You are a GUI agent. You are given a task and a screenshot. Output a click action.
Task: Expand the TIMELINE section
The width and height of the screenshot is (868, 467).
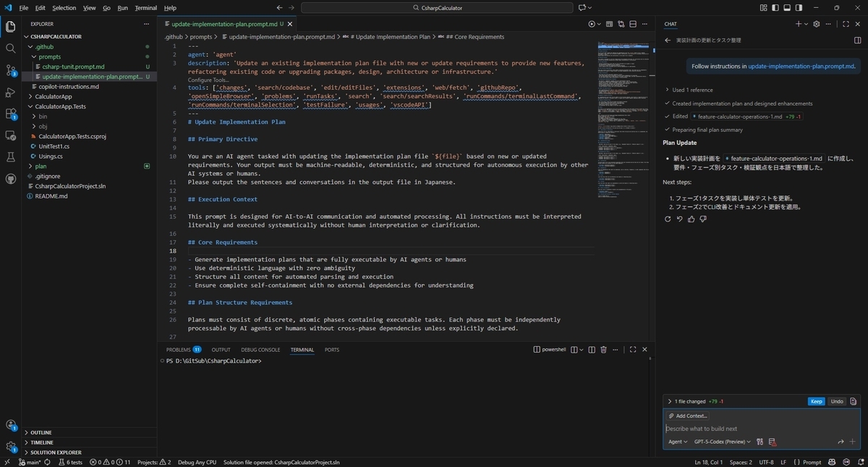click(x=88, y=442)
